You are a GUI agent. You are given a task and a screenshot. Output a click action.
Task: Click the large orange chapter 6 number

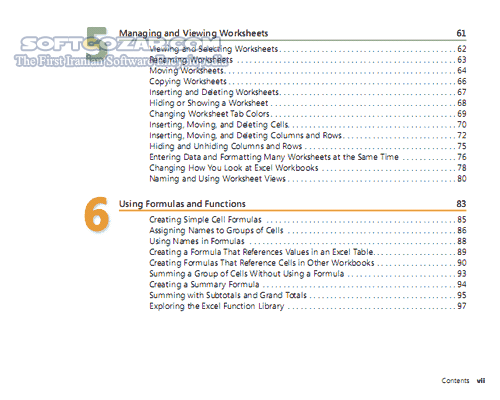point(96,214)
